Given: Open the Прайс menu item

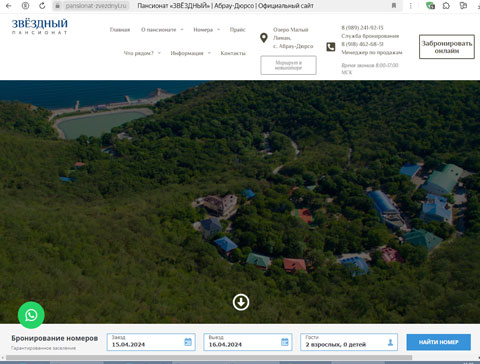Looking at the screenshot, I should [x=237, y=30].
